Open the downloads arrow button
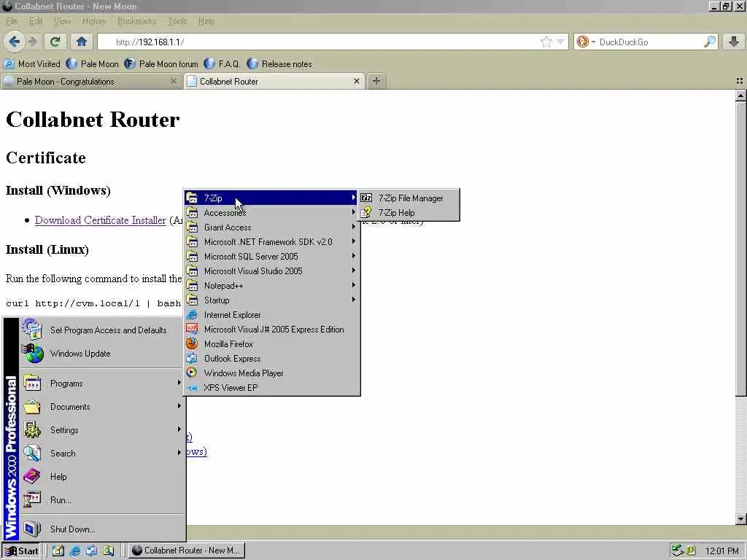The image size is (747, 560). 734,42
